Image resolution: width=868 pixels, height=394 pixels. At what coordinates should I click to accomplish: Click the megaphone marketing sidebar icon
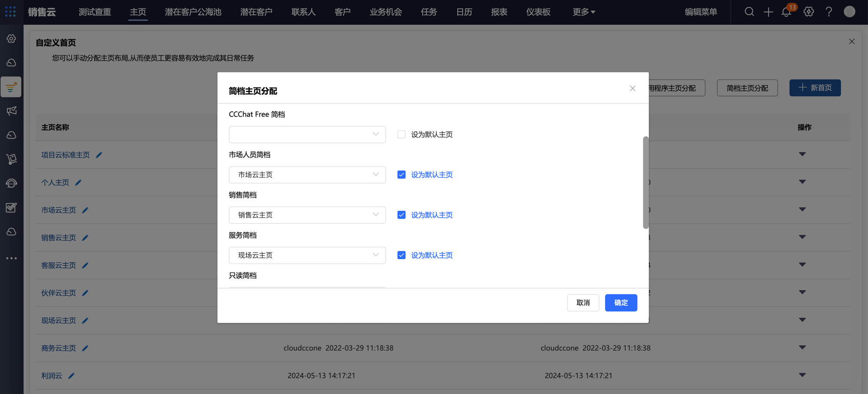click(12, 111)
